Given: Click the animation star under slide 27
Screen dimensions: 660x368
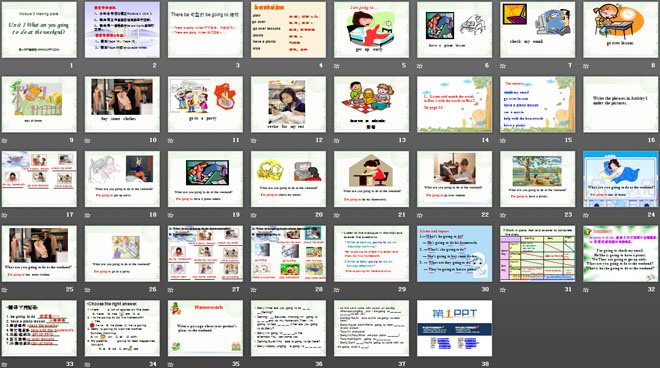Looking at the screenshot, I should click(x=170, y=290).
